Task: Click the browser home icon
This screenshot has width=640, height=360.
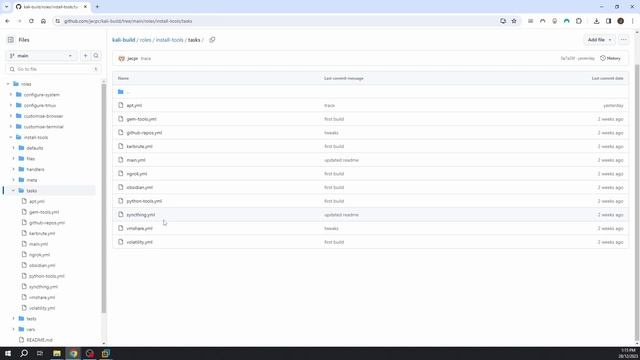Action: pos(43,21)
